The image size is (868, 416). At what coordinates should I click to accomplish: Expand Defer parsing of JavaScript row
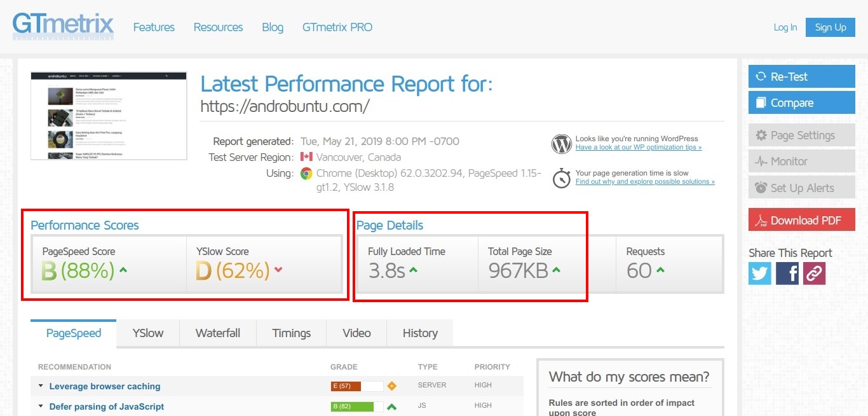click(106, 406)
